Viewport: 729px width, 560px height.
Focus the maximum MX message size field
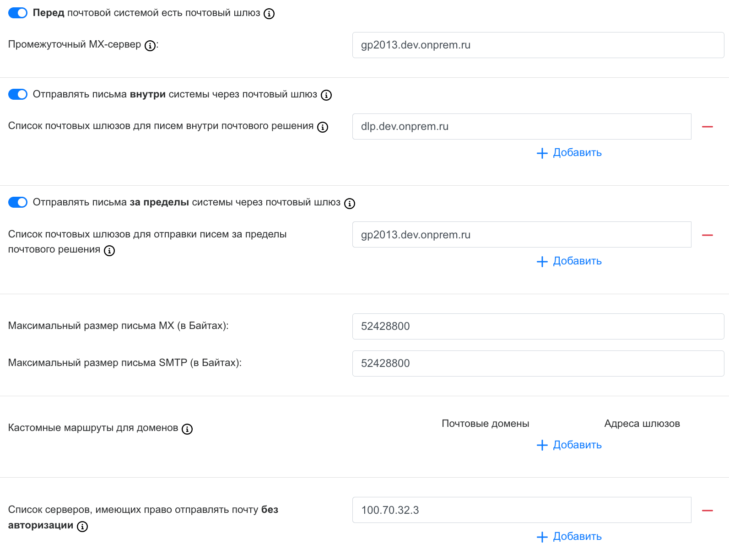(x=538, y=326)
